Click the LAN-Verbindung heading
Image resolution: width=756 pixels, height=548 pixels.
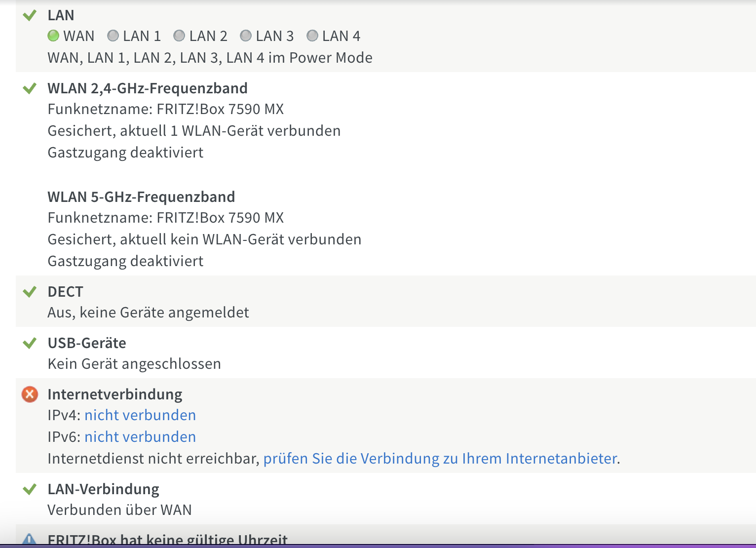coord(103,489)
